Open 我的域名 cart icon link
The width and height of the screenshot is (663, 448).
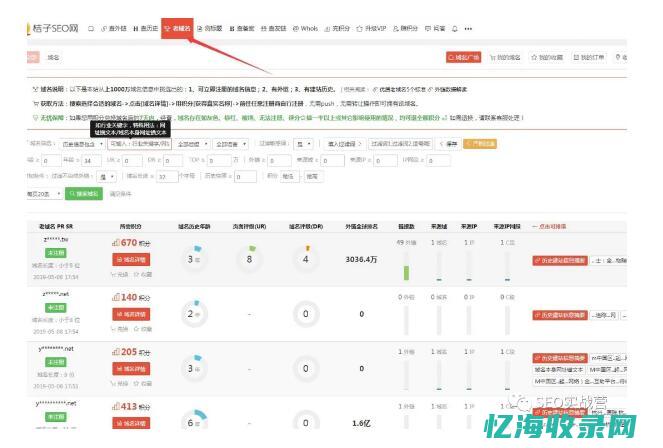[507, 58]
